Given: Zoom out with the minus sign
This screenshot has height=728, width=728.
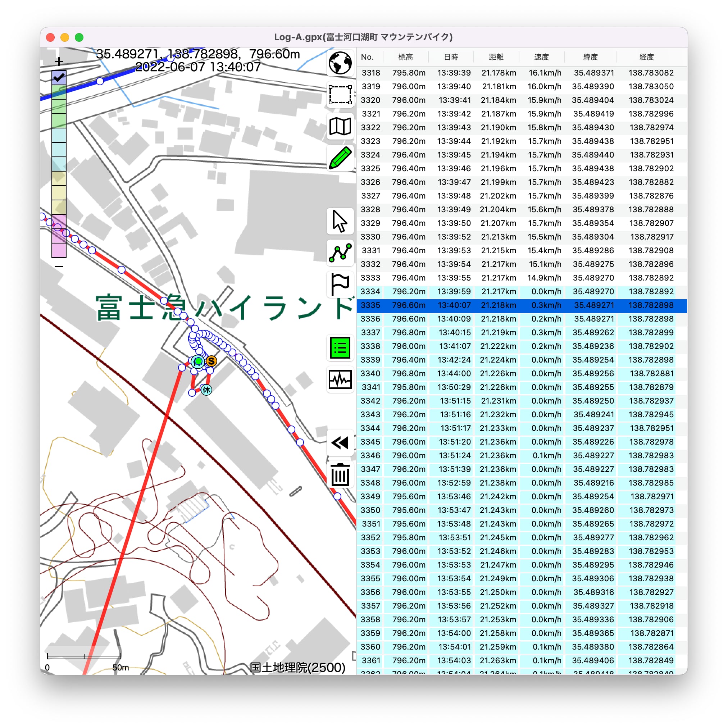Looking at the screenshot, I should pos(59,267).
